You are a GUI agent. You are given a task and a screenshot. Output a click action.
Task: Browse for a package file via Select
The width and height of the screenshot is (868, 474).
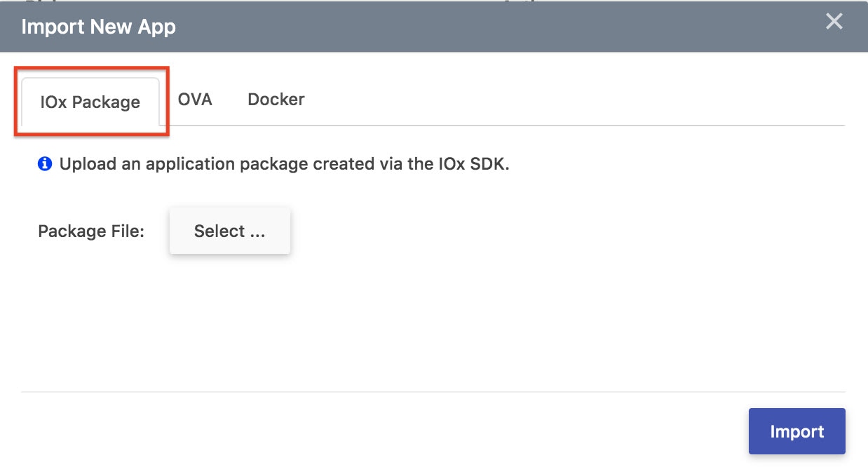coord(229,231)
